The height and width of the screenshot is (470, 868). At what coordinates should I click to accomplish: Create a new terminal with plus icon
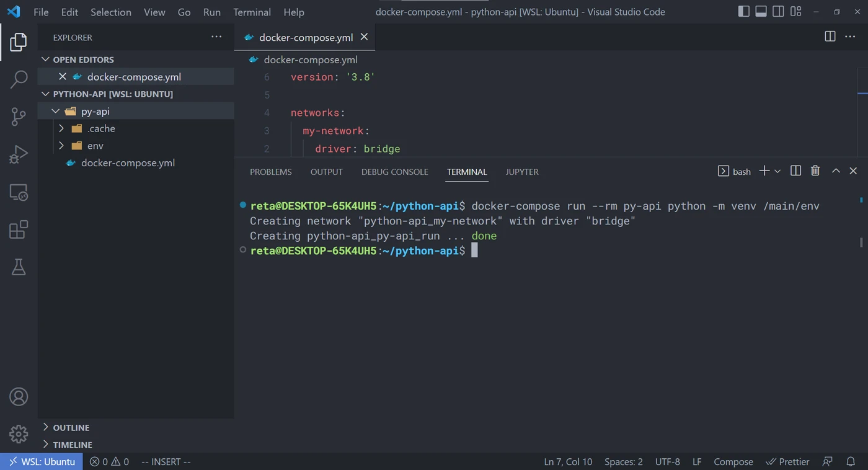(764, 171)
